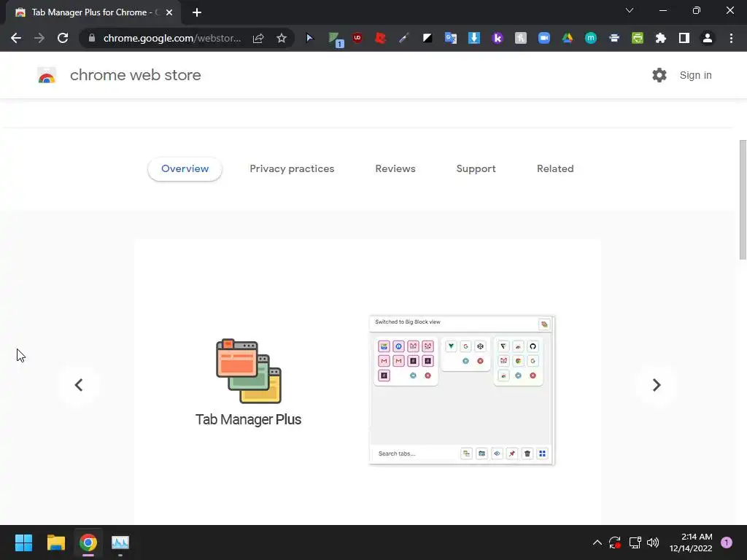
Task: Show hidden system tray icons
Action: [x=597, y=542]
